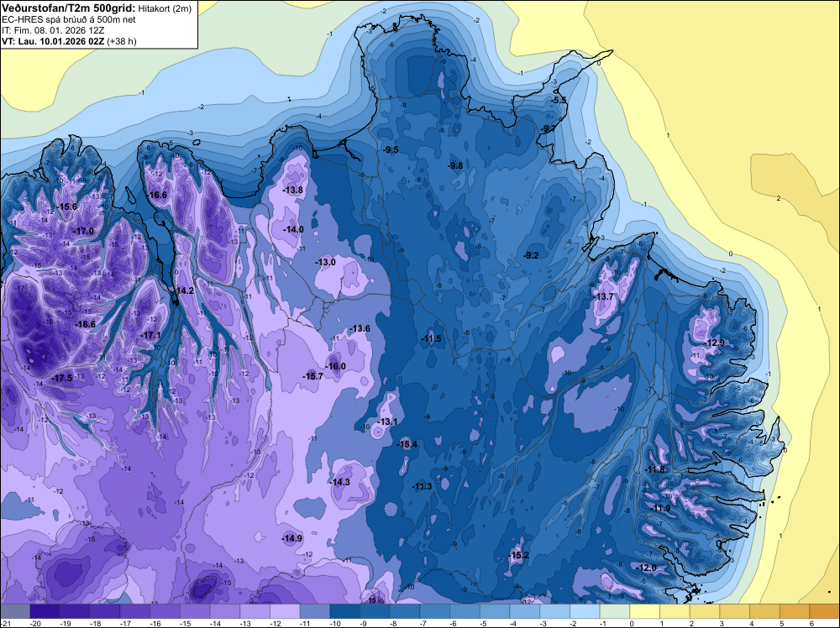Viewport: 840px width, 628px height.
Task: Click the -5.5 temperature value
Action: pyautogui.click(x=559, y=100)
